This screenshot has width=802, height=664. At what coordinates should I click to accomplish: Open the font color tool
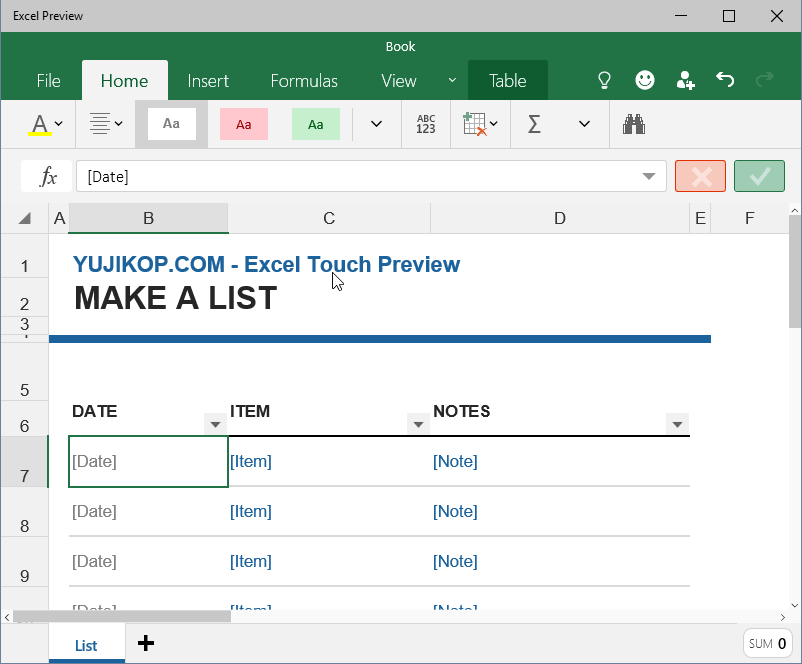40,124
